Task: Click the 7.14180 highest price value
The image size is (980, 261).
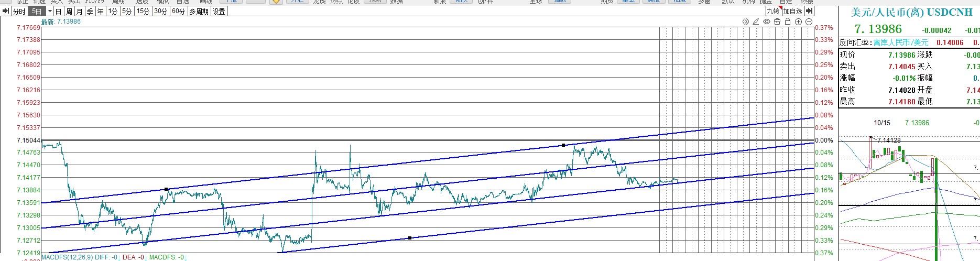Action: (902, 102)
